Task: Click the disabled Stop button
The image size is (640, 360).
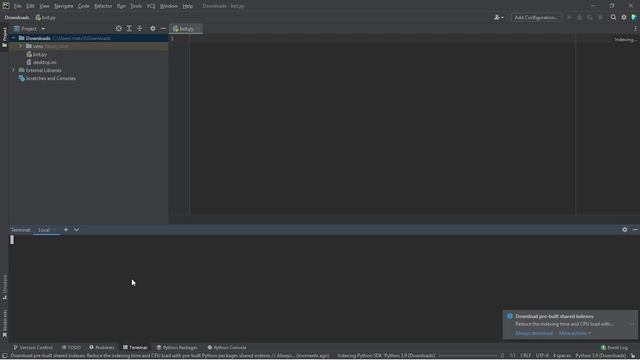Action: tap(600, 18)
